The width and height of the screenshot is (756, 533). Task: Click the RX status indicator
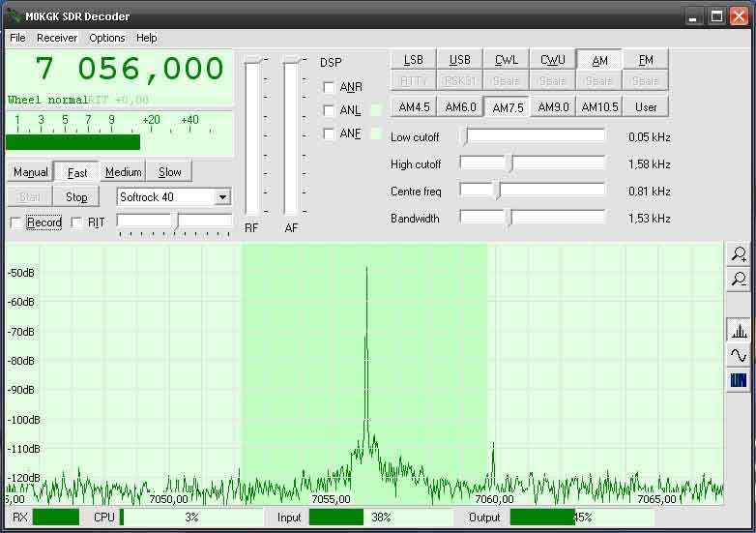pos(55,518)
